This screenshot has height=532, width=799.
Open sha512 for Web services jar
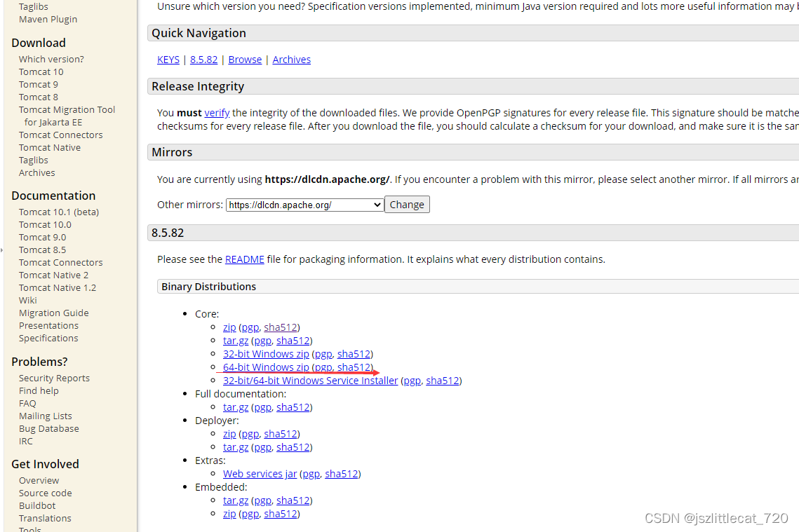pyautogui.click(x=342, y=473)
